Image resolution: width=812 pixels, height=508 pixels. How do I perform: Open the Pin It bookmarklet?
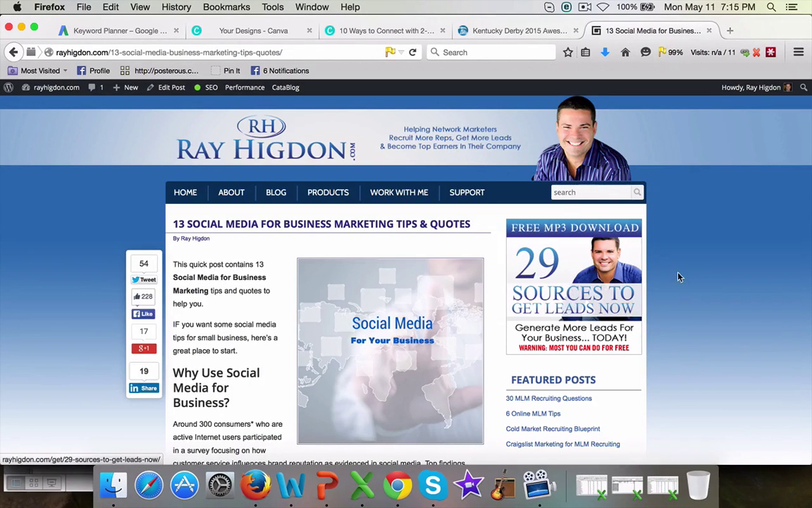coord(226,71)
